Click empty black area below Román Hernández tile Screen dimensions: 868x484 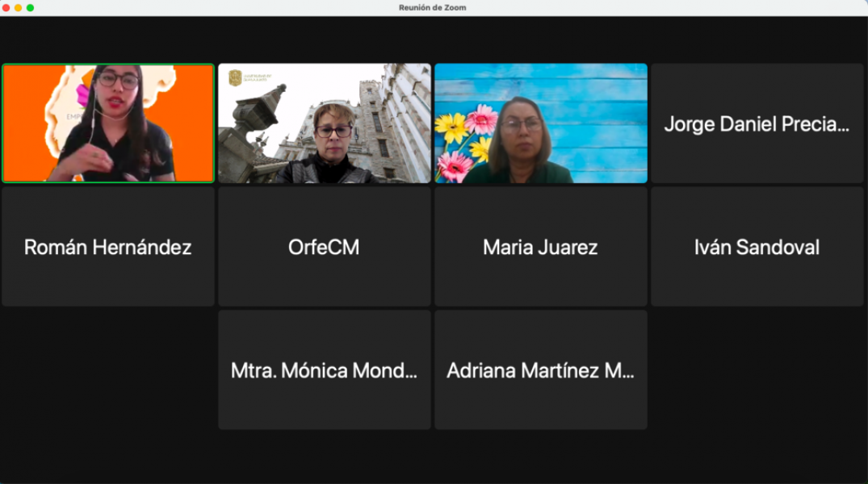tap(108, 370)
